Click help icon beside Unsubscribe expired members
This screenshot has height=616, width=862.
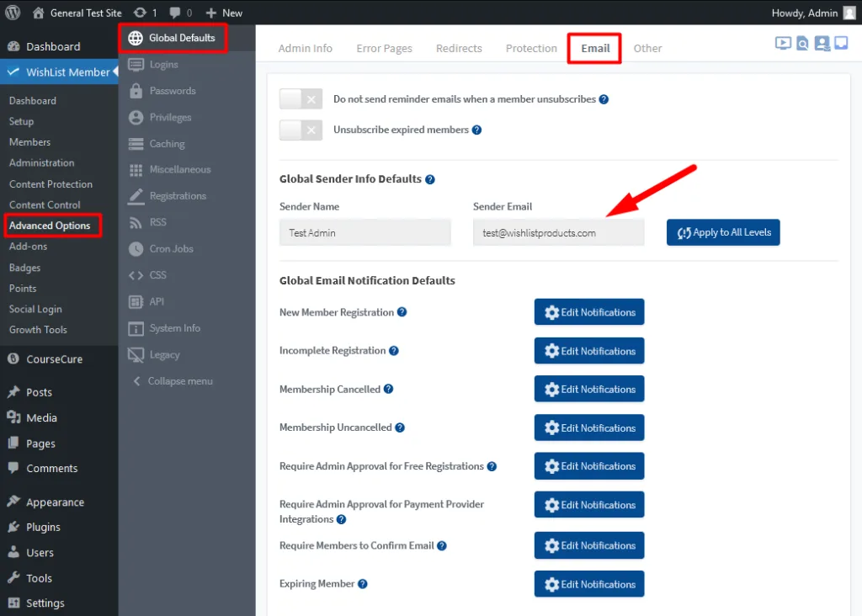476,130
